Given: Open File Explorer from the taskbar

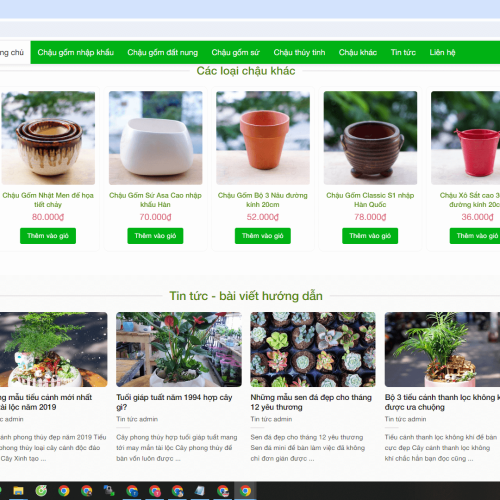Looking at the screenshot, I should tap(18, 491).
